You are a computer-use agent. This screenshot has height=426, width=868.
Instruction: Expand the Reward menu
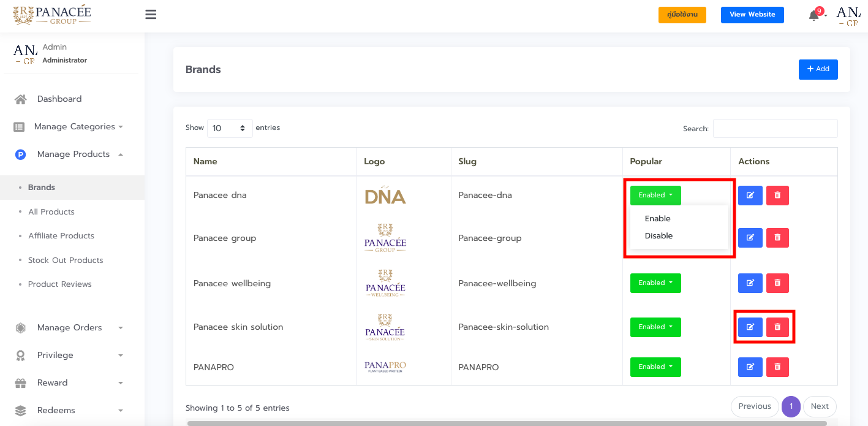(121, 383)
